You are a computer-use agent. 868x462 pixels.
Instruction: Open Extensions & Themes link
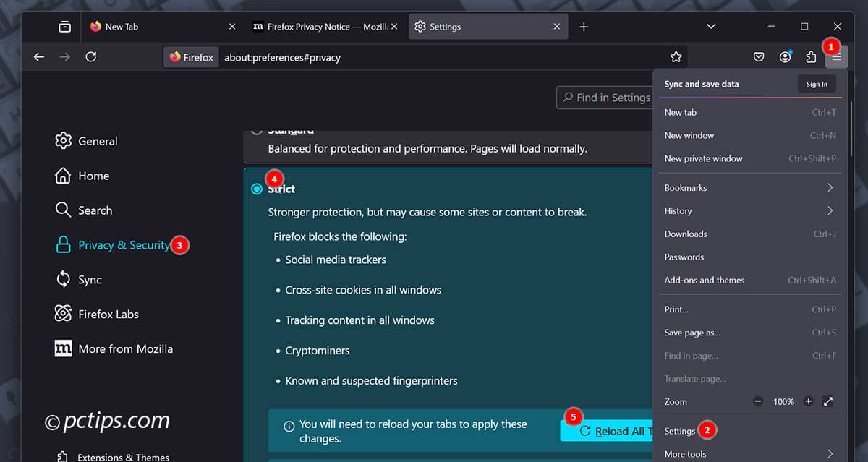click(x=113, y=457)
